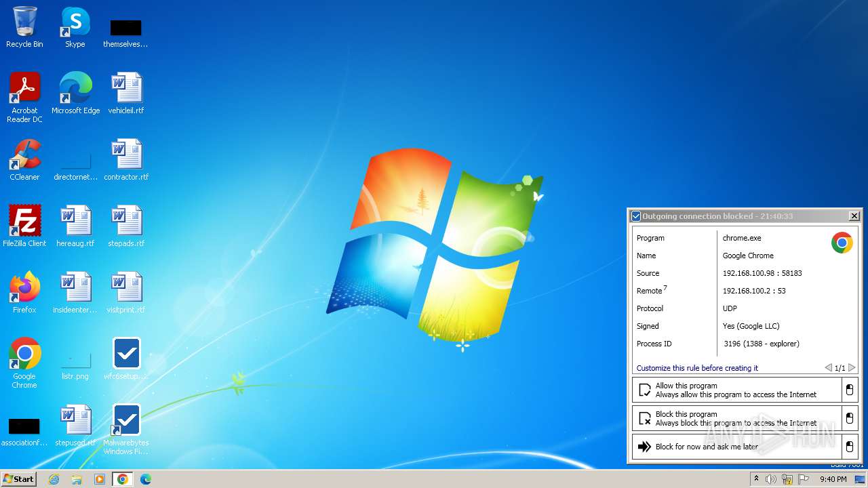This screenshot has height=488, width=868.
Task: Block this program from Internet access
Action: (736, 419)
